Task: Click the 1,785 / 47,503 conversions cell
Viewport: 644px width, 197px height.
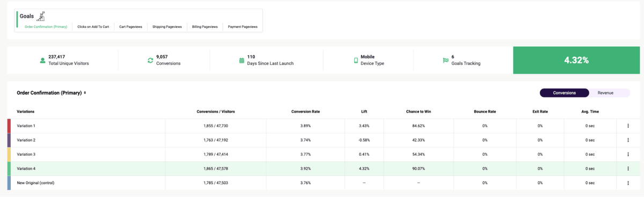Action: (x=216, y=183)
